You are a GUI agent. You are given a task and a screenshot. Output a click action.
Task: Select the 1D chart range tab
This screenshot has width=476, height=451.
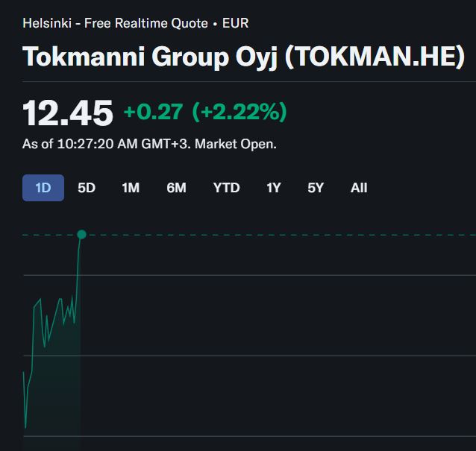coord(43,188)
